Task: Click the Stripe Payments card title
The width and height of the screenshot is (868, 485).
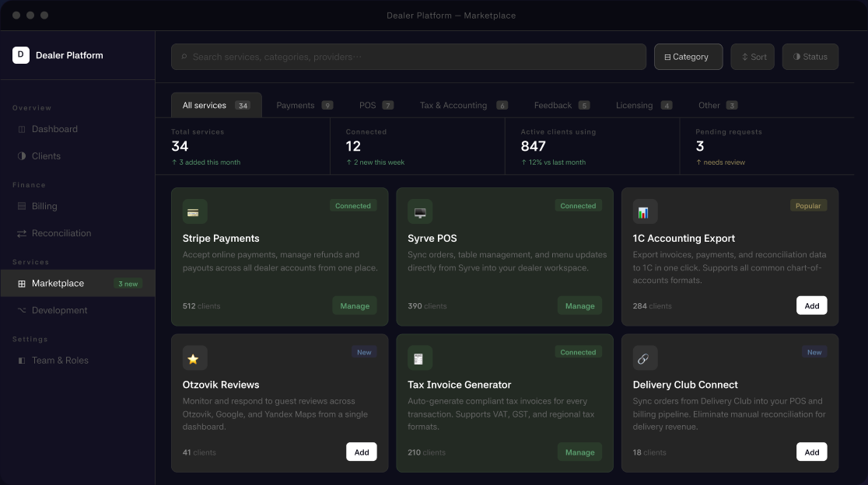Action: [221, 239]
